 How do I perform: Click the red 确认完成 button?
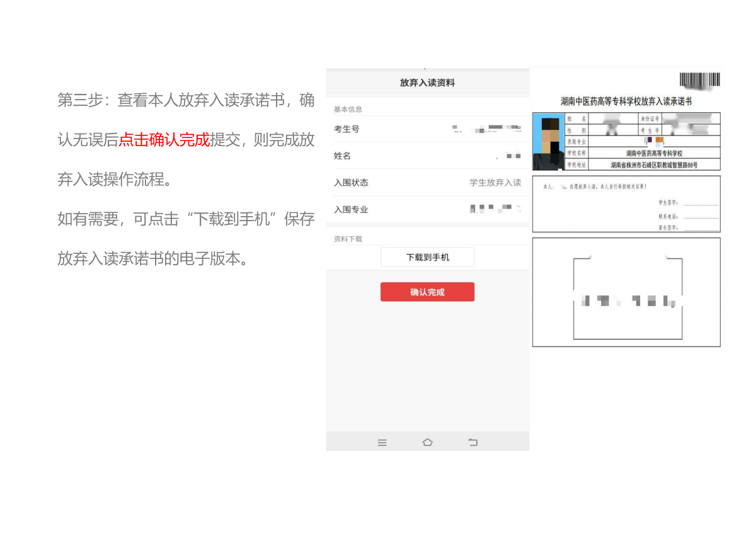427,292
